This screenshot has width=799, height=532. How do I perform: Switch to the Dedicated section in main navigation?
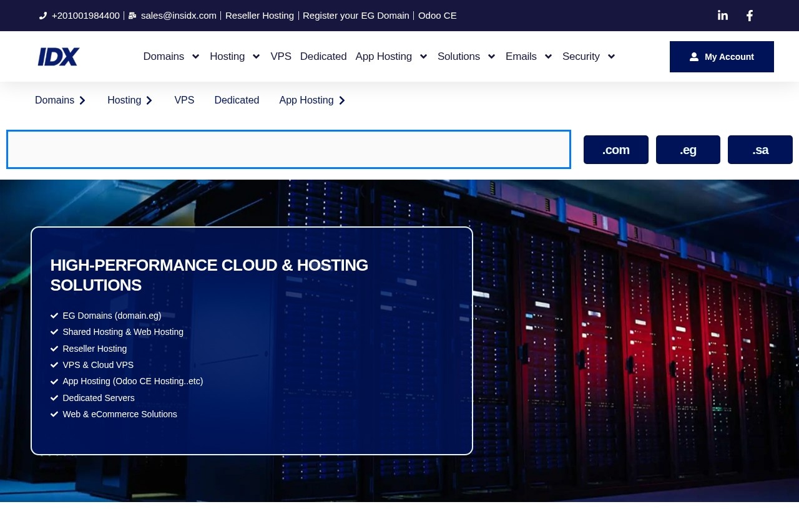[x=323, y=56]
